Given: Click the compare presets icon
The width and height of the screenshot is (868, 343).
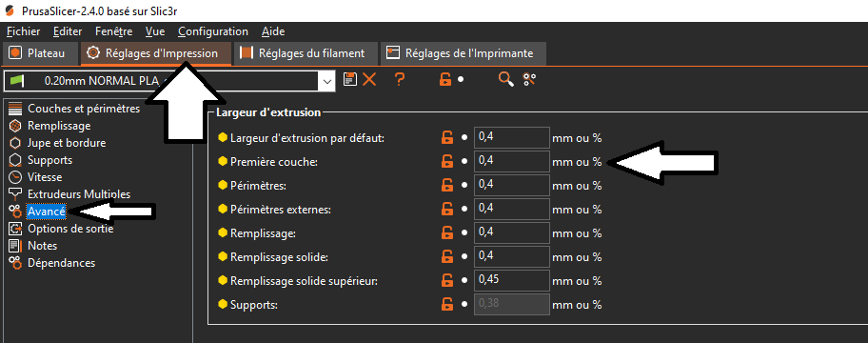Looking at the screenshot, I should tap(529, 79).
